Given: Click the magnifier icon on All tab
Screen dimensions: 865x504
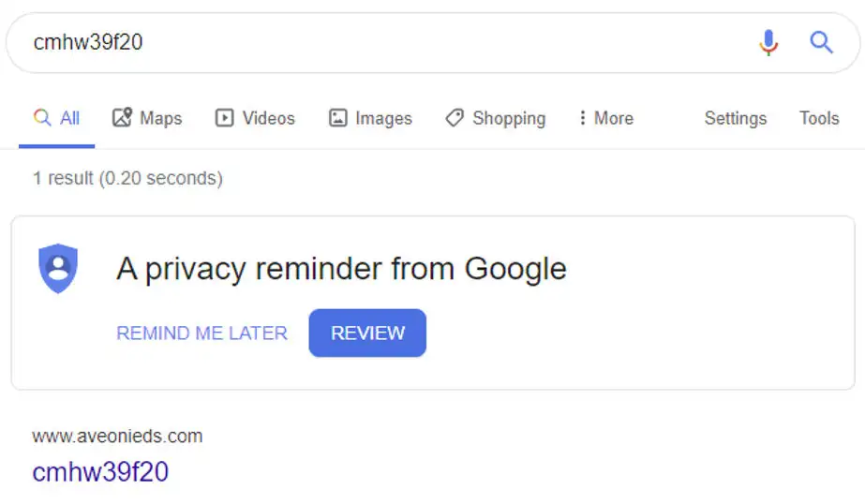Looking at the screenshot, I should pos(42,117).
